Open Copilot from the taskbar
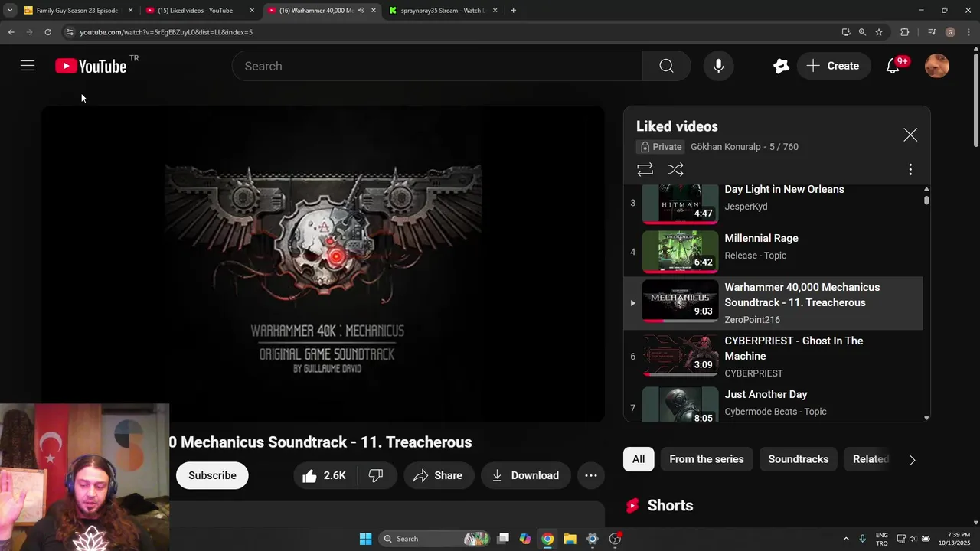The width and height of the screenshot is (980, 551). pos(525,539)
